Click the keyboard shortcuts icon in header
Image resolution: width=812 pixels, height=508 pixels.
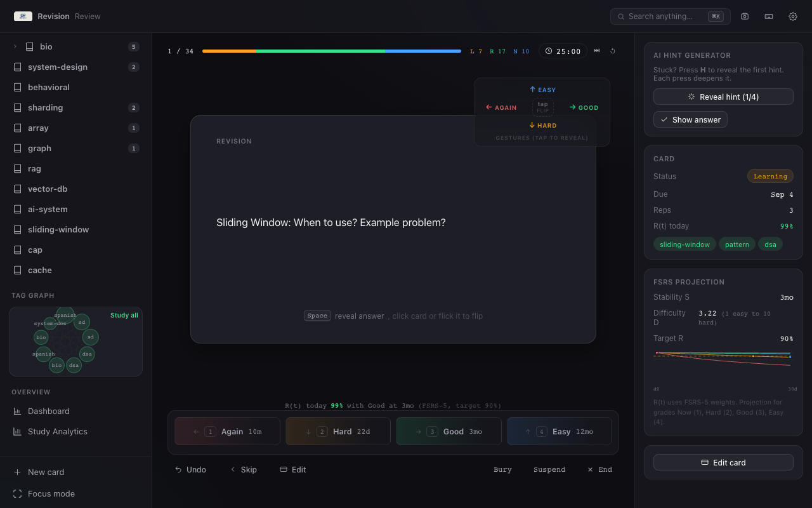pos(769,17)
